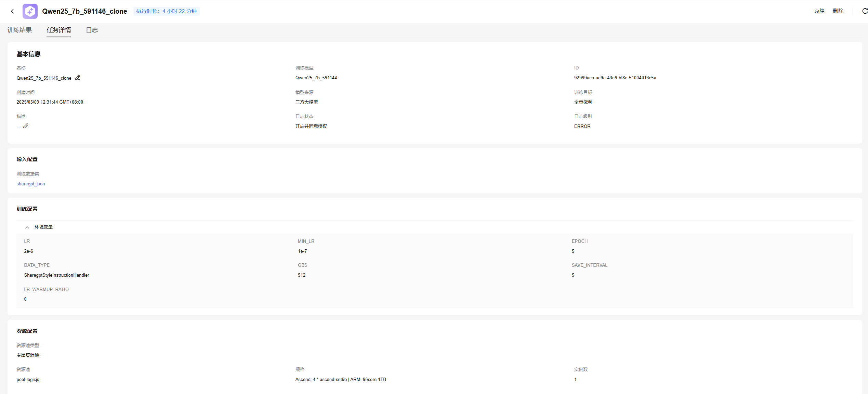Click the pool-logicjq resource pool value

(28, 380)
